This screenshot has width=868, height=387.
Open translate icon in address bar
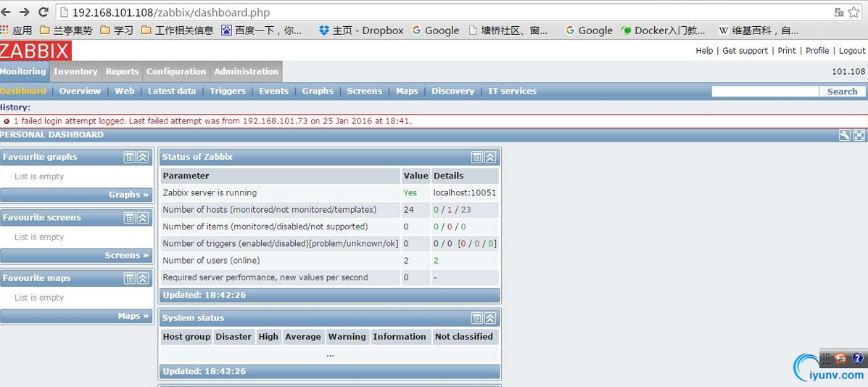pyautogui.click(x=839, y=12)
